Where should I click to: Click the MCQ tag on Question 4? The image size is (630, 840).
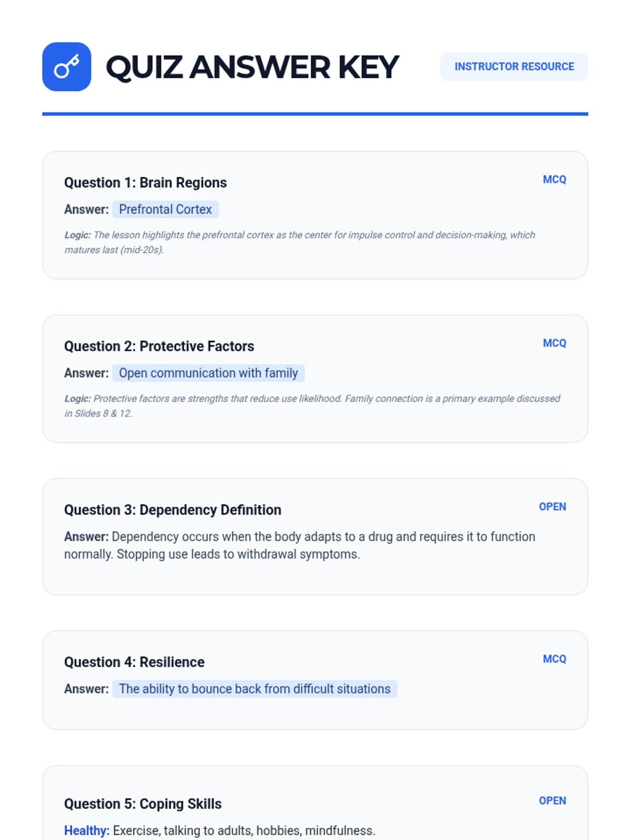[554, 659]
